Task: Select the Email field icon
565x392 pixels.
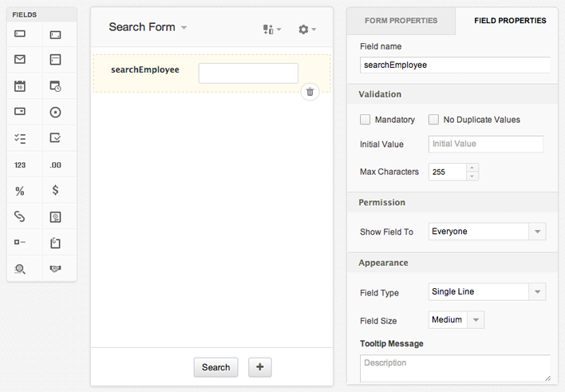Action: tap(20, 59)
